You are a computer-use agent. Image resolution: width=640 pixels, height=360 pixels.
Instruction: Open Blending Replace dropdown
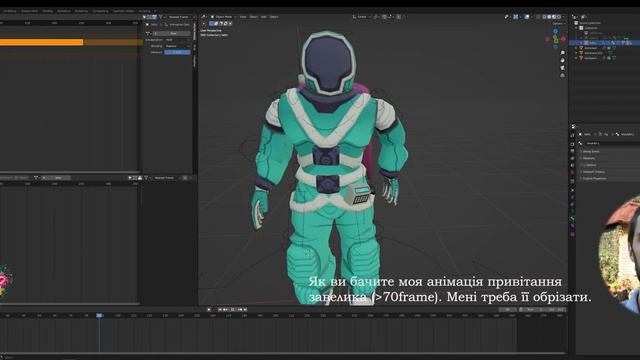tap(178, 46)
